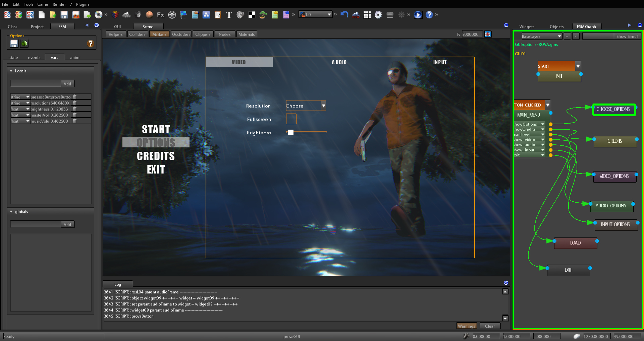The image size is (644, 341).
Task: Switch to the events tab in the FSM panel
Action: 34,57
